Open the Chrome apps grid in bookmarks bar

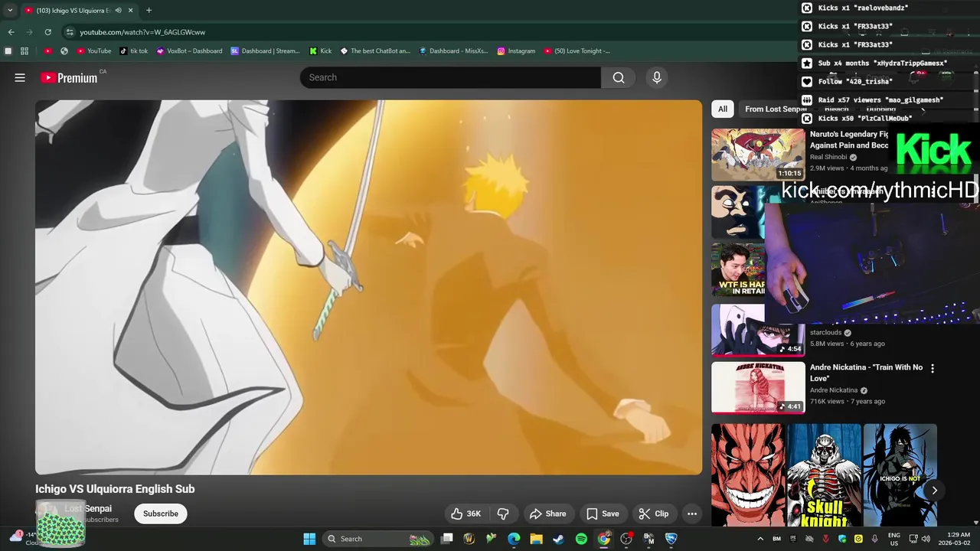tap(24, 51)
